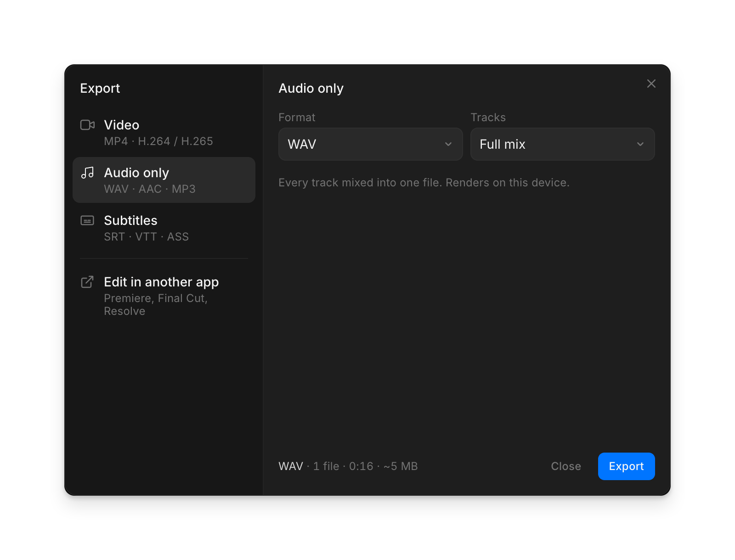Image resolution: width=735 pixels, height=560 pixels.
Task: Click the SRT · VTT · ASS subtitle text
Action: tap(147, 237)
